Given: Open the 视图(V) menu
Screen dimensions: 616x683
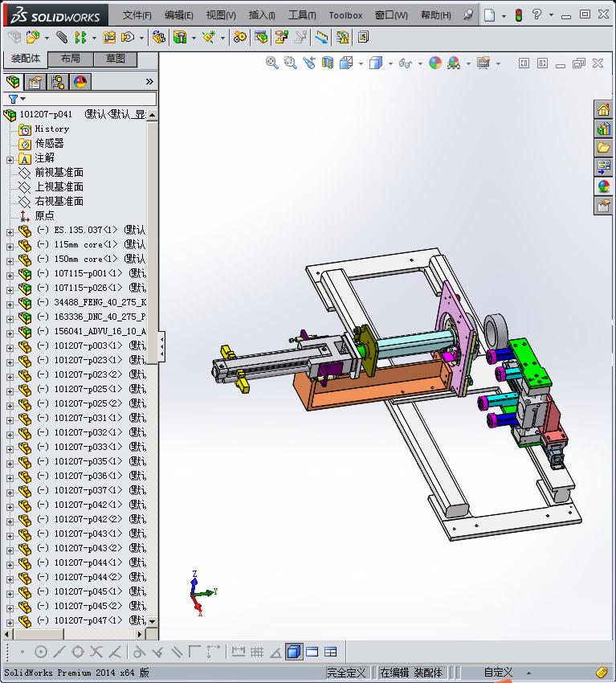Looking at the screenshot, I should coord(221,15).
